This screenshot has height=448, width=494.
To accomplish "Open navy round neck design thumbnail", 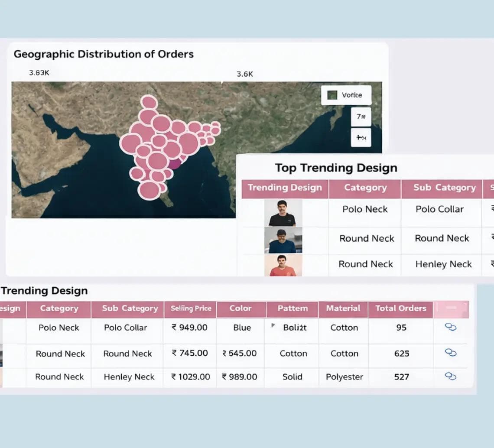I will click(x=283, y=240).
